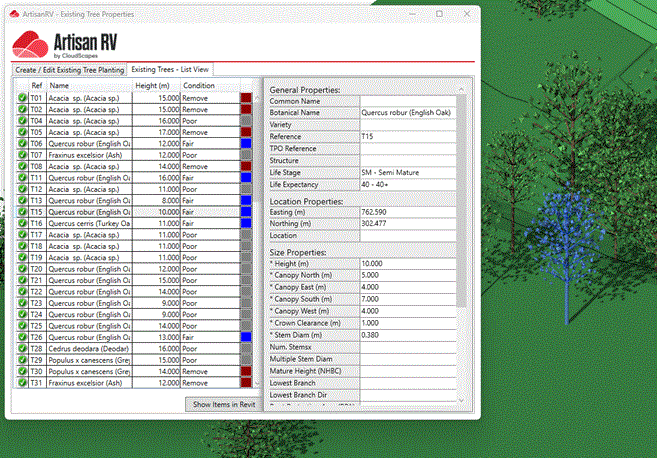Click the green status icon for row T31
The width and height of the screenshot is (657, 458).
22,382
